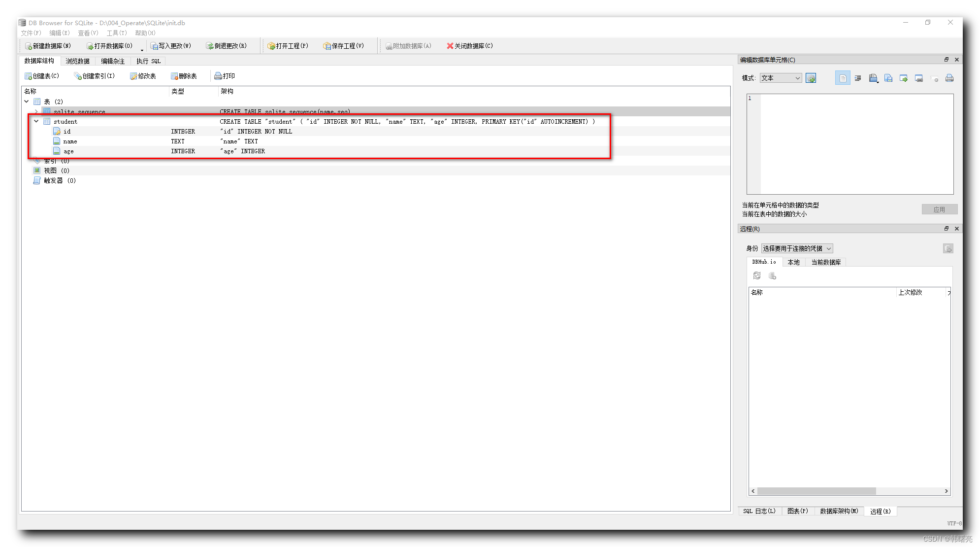Click the upload database icon in remote panel

pyautogui.click(x=772, y=275)
